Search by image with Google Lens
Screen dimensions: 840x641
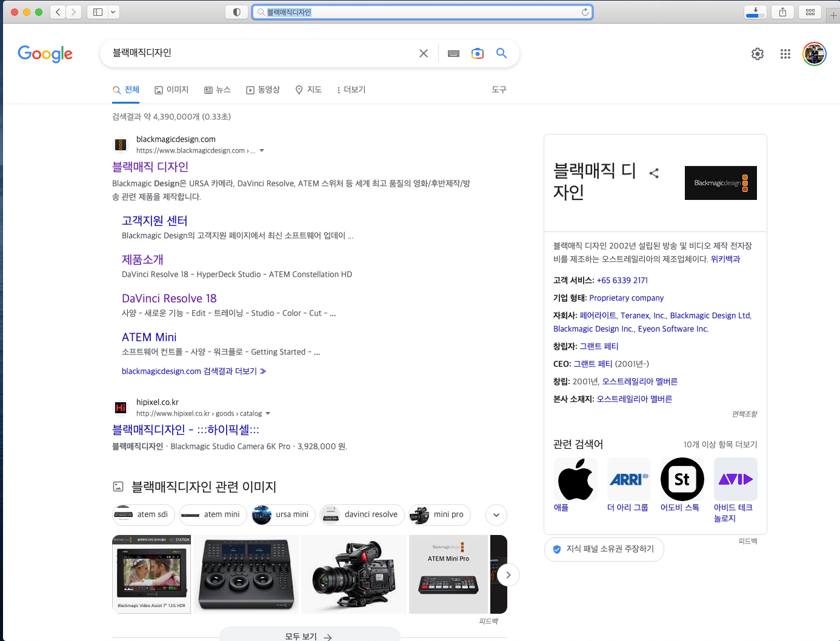click(x=478, y=53)
